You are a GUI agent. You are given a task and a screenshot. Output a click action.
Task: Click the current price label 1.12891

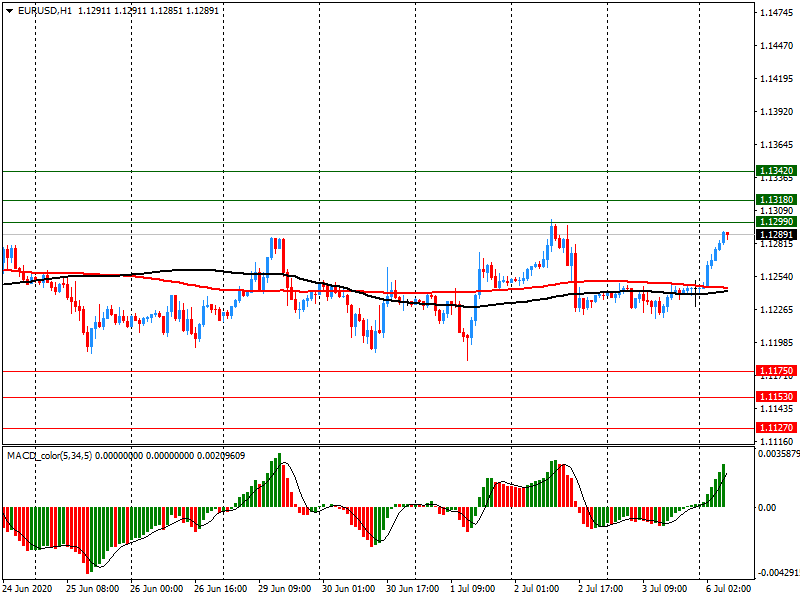click(x=776, y=234)
